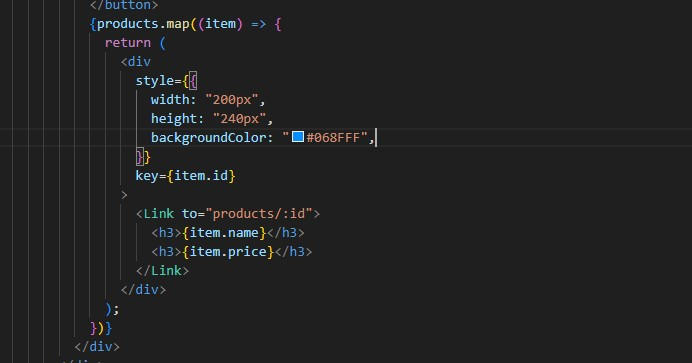Click the key attribute on the div

[147, 176]
